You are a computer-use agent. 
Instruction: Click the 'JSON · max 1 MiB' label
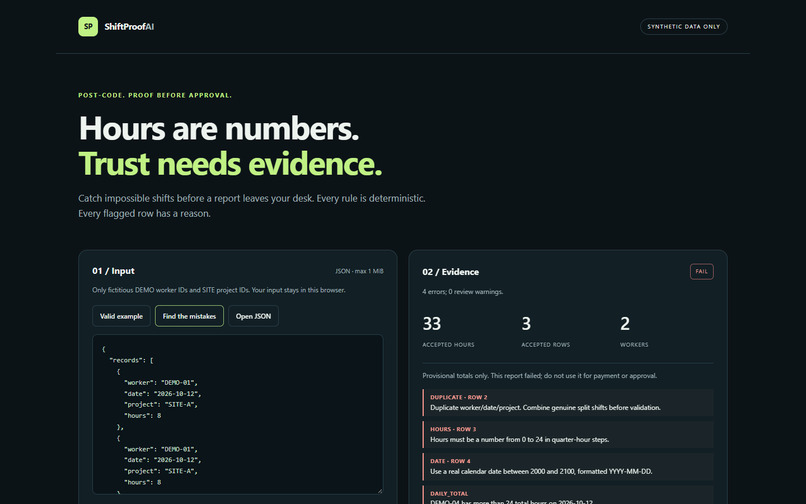(359, 271)
